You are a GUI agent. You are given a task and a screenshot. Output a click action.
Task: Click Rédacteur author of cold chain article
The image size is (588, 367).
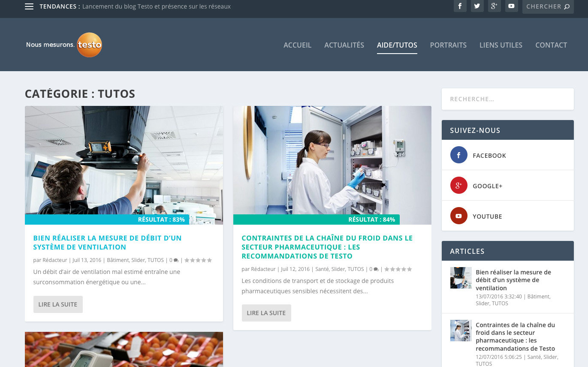click(263, 269)
